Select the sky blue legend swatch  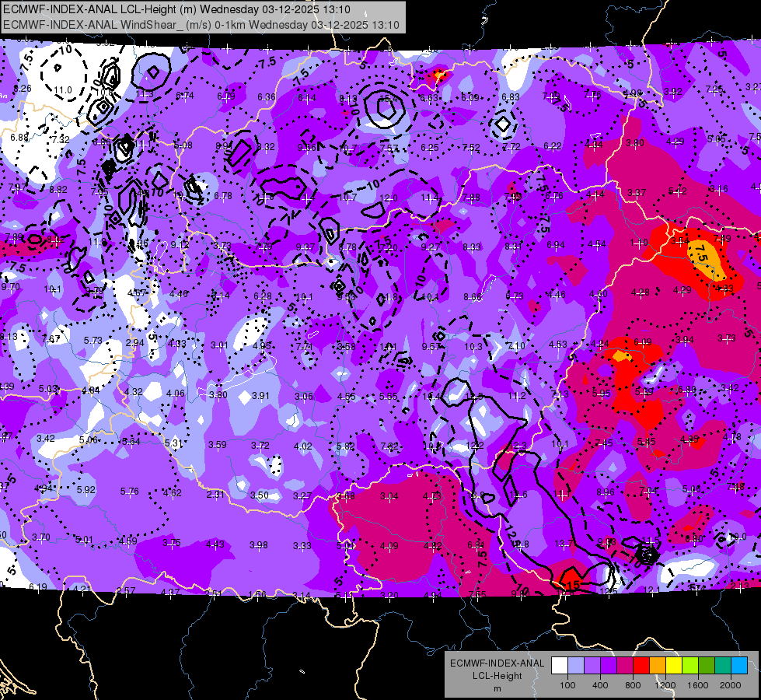739,666
